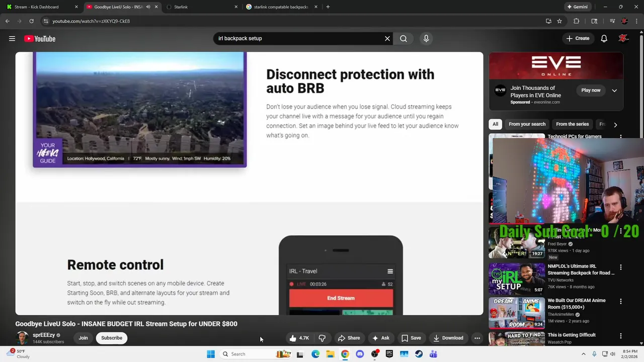
Task: Open the YouTube hamburger guide menu
Action: (12, 39)
